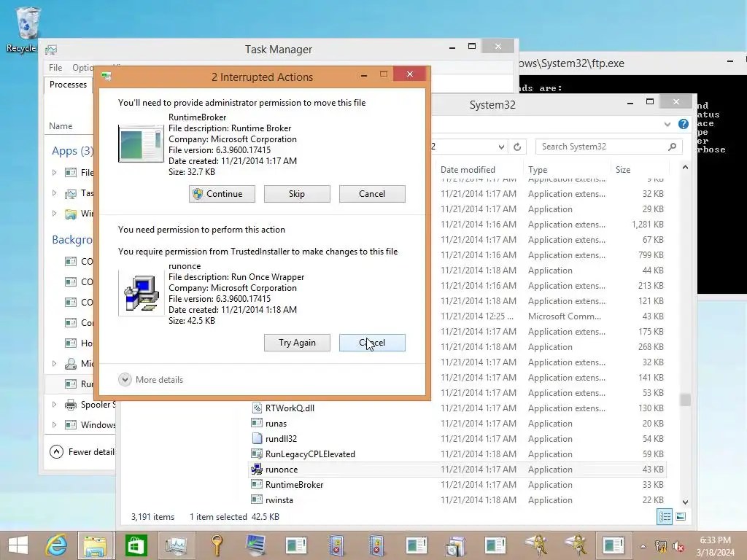Switch to Task Manager on the taskbar
This screenshot has height=560, width=747.
click(x=177, y=545)
